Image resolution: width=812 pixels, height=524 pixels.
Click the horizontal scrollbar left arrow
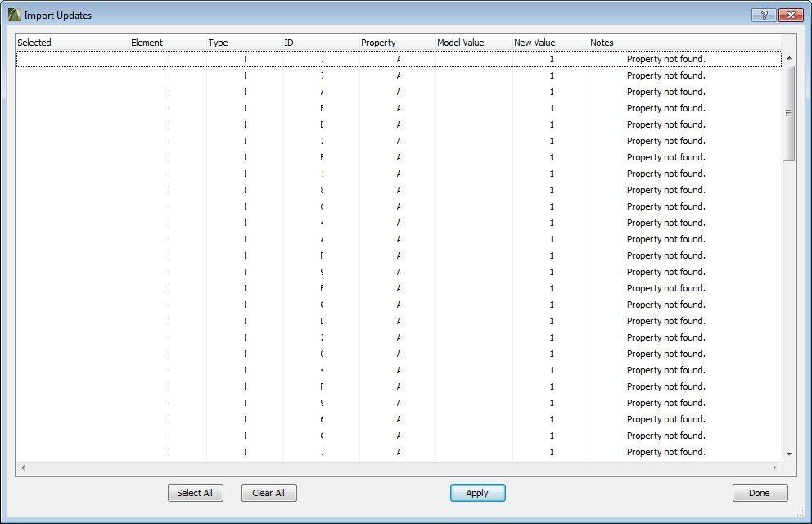(21, 467)
